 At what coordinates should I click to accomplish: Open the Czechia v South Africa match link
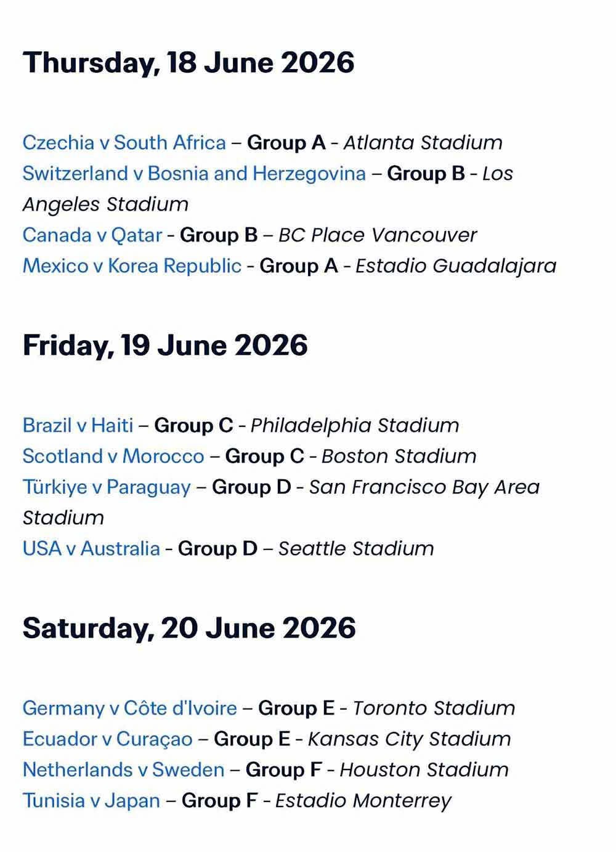tap(124, 143)
